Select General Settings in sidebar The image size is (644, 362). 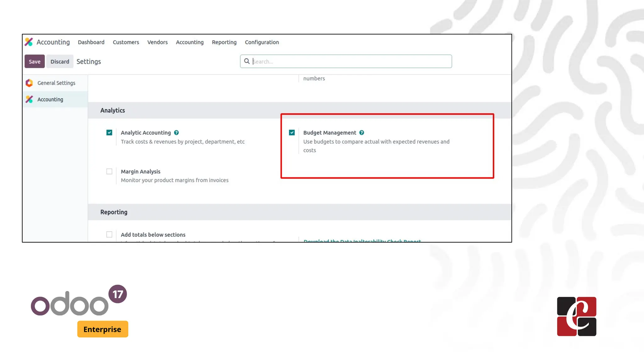tap(56, 83)
